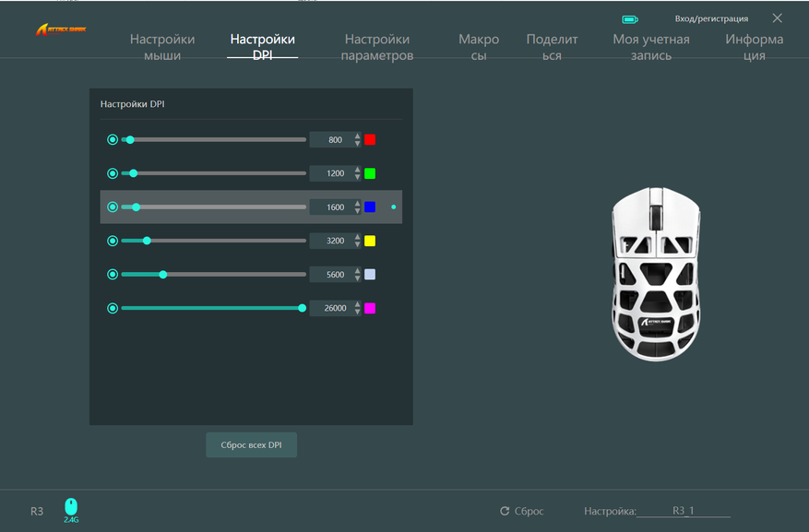809x532 pixels.
Task: Click the white mouse preview image
Action: coord(657,273)
